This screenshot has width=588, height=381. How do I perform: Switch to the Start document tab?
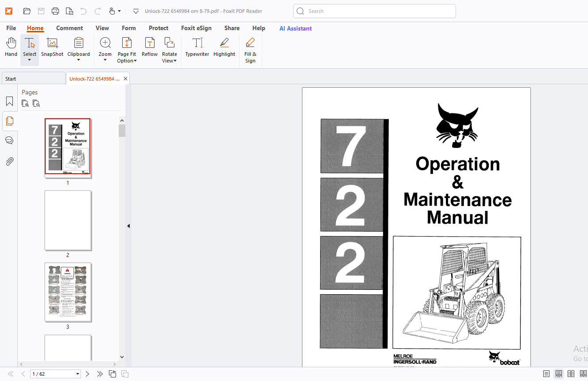[x=33, y=79]
